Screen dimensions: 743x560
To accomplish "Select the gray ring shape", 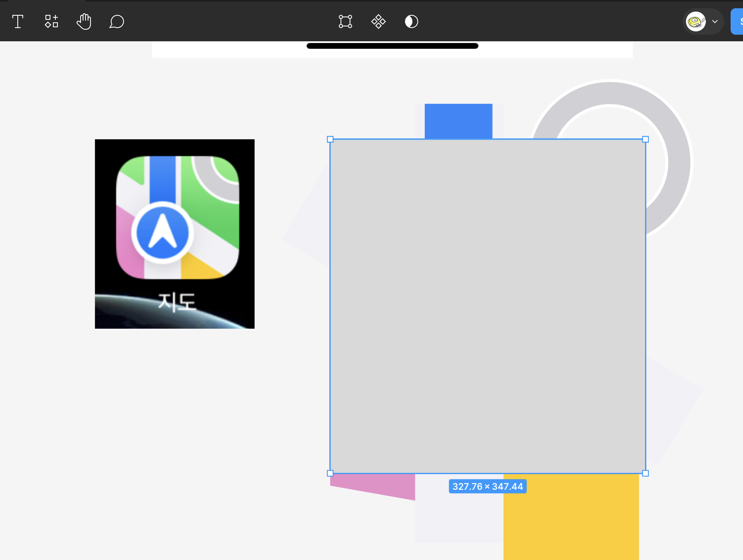I will [x=679, y=162].
